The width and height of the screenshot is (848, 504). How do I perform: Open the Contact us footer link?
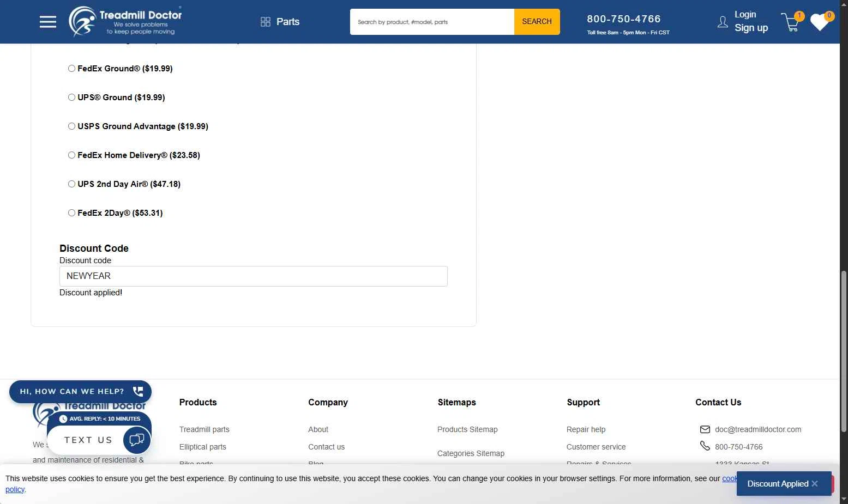(x=327, y=447)
